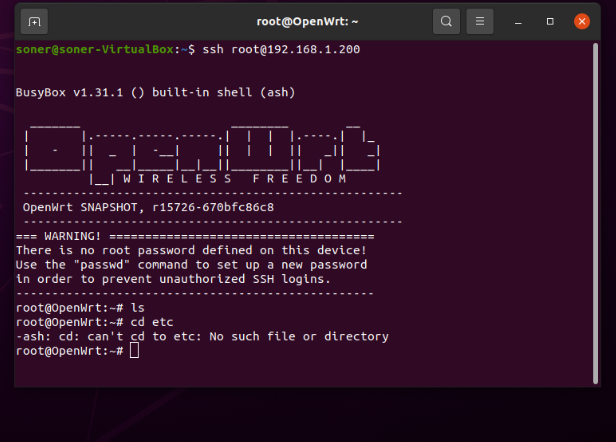Click 'W I R E L E S S F R E E D O M' text
This screenshot has width=616, height=442.
point(235,179)
